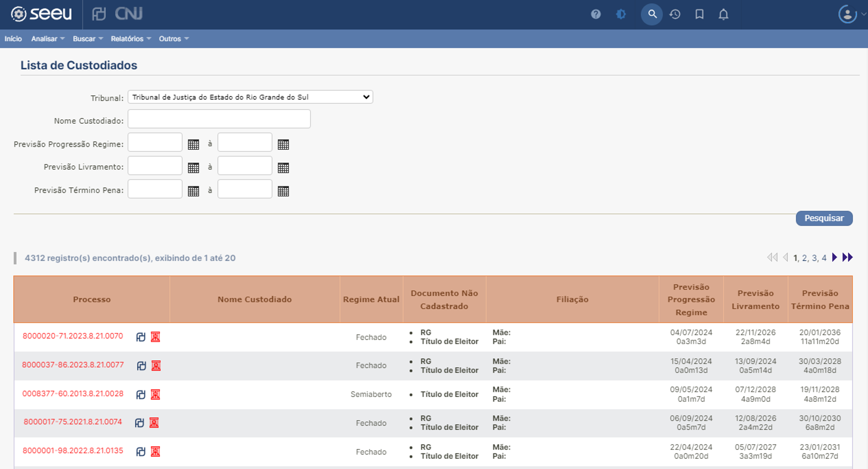868x469 pixels.
Task: Go to results page 2
Action: click(804, 258)
